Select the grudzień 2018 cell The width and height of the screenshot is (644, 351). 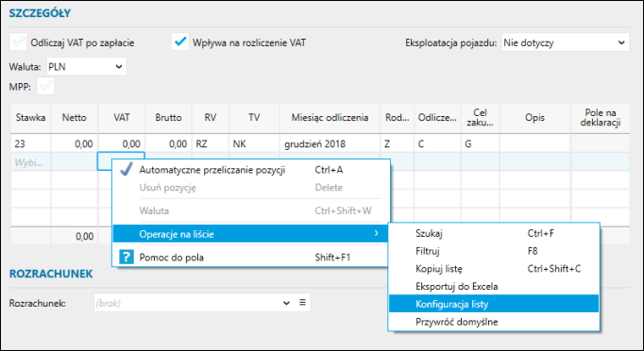[x=330, y=143]
